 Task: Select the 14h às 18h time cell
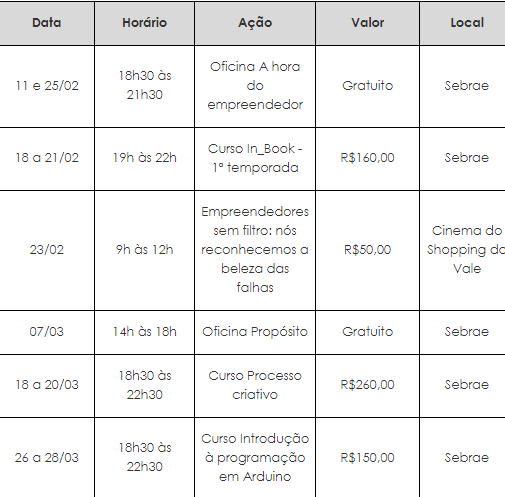coord(144,332)
